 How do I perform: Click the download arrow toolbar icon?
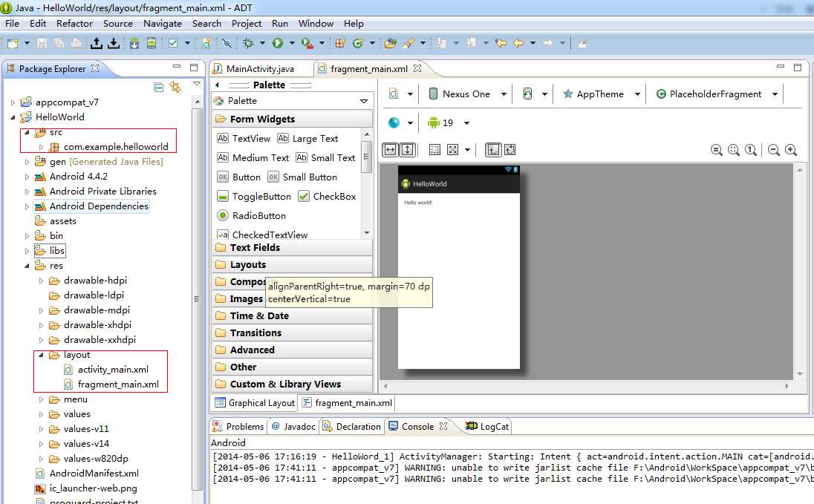point(114,44)
